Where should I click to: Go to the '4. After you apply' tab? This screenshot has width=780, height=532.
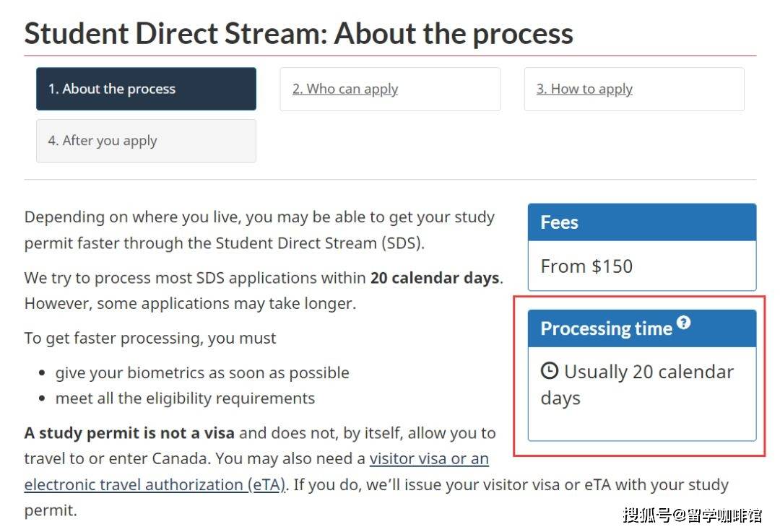(x=103, y=141)
